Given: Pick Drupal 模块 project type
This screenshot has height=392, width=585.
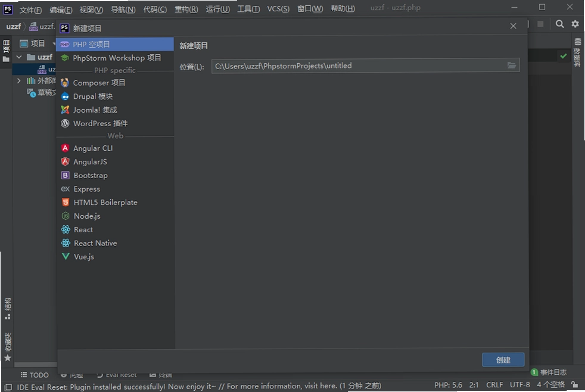Looking at the screenshot, I should (x=115, y=97).
